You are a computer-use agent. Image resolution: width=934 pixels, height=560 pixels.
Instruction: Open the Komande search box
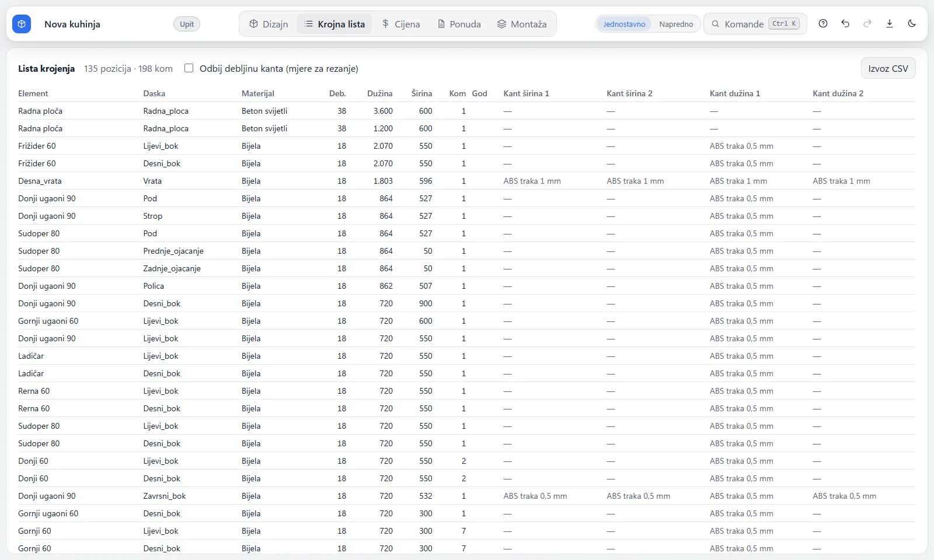tap(755, 24)
